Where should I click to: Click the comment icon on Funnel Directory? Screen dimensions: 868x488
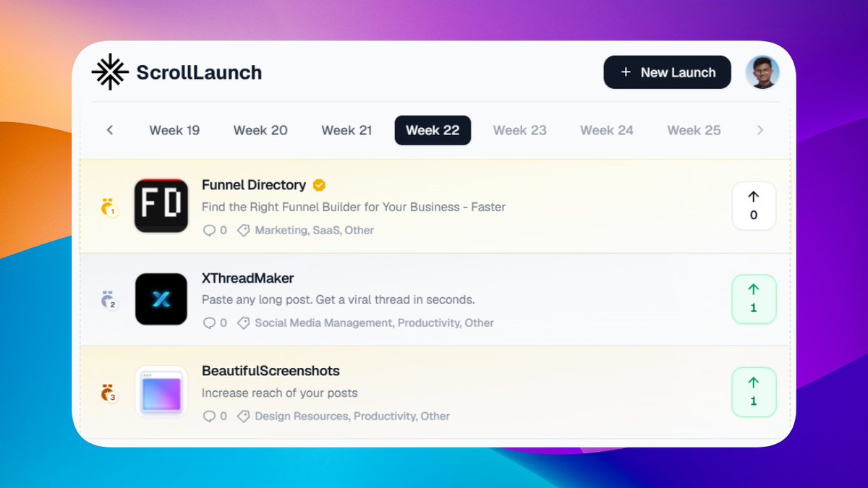209,230
